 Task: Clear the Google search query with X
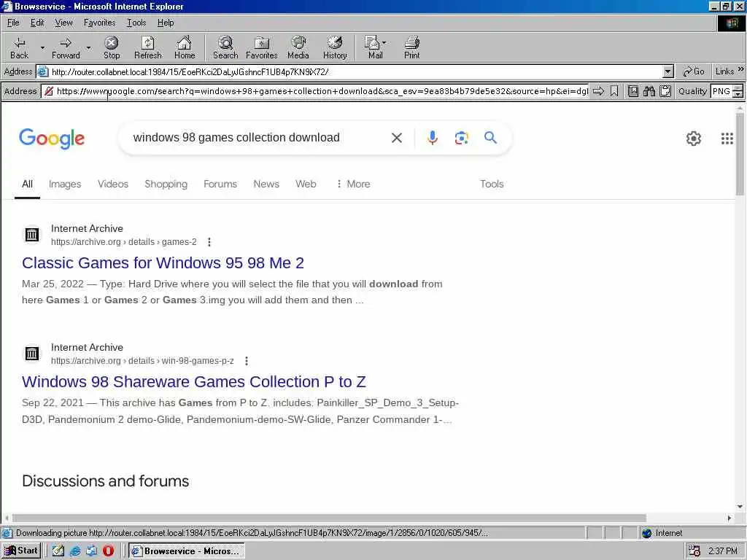coord(396,138)
